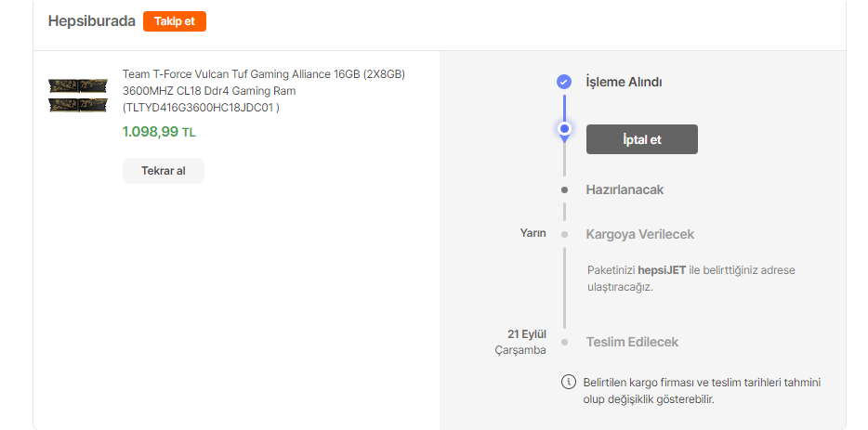Cancel the order with İptal et

(641, 139)
